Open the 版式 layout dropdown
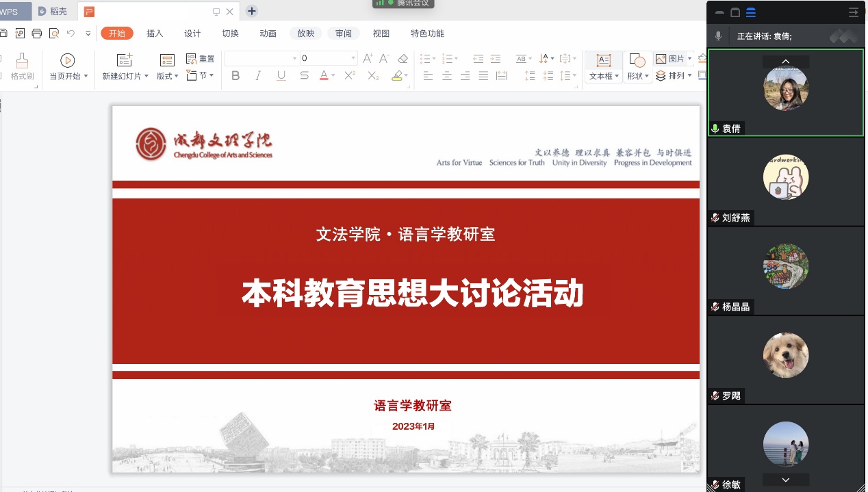 [x=176, y=77]
